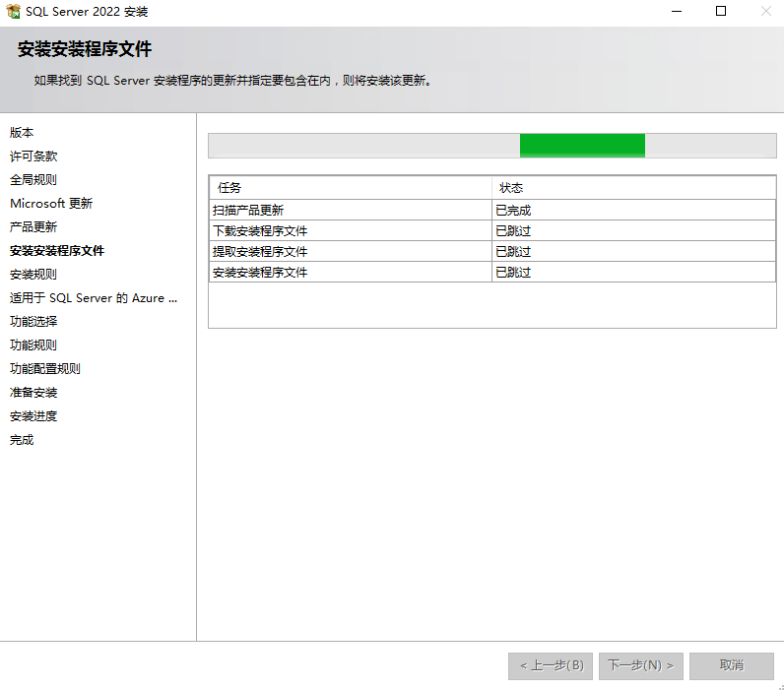Select the 版本 step in sidebar
This screenshot has width=784, height=690.
pyautogui.click(x=22, y=133)
